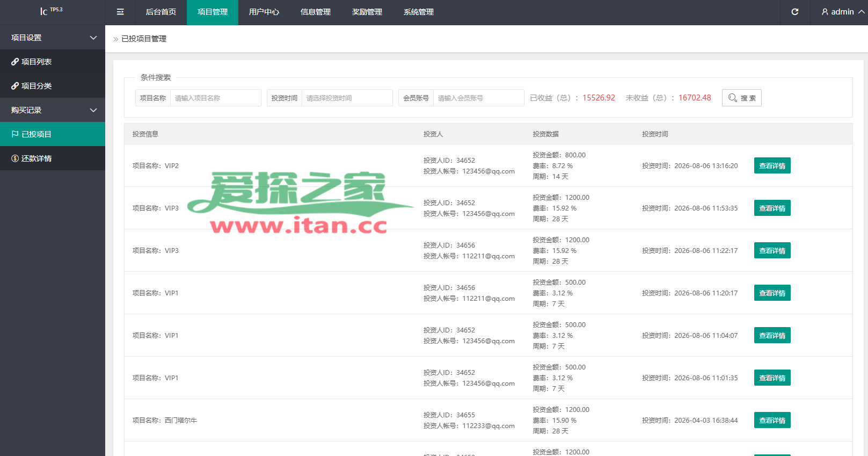
Task: Focus the 项目名称 search input
Action: click(215, 98)
